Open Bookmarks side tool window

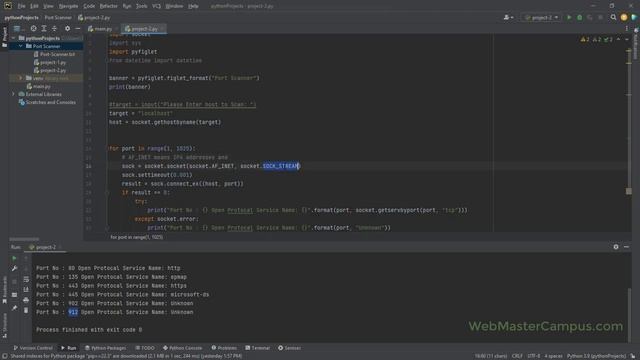point(4,290)
